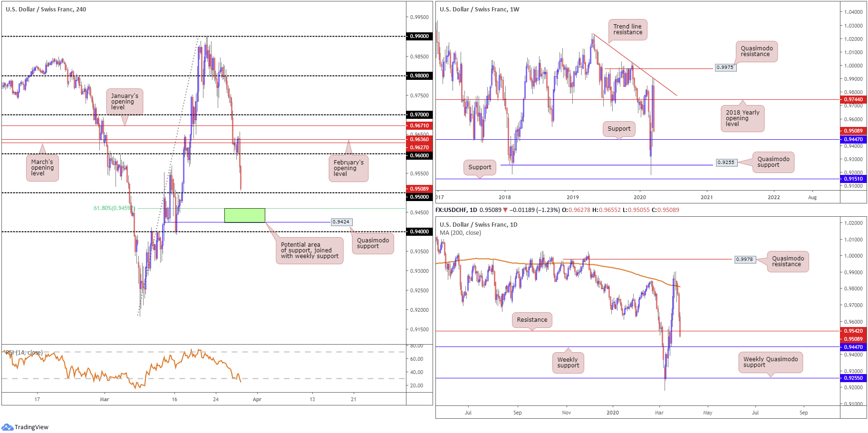Click the Mar date label on 4H time axis
Viewport: 868px width, 433px height.
pos(105,399)
